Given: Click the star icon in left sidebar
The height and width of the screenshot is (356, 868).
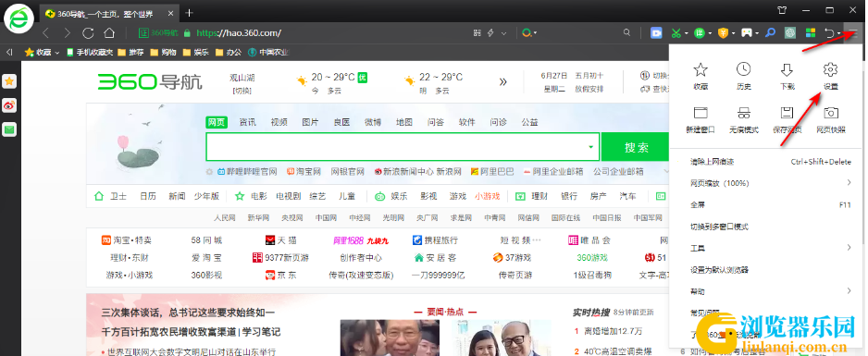Looking at the screenshot, I should 9,81.
